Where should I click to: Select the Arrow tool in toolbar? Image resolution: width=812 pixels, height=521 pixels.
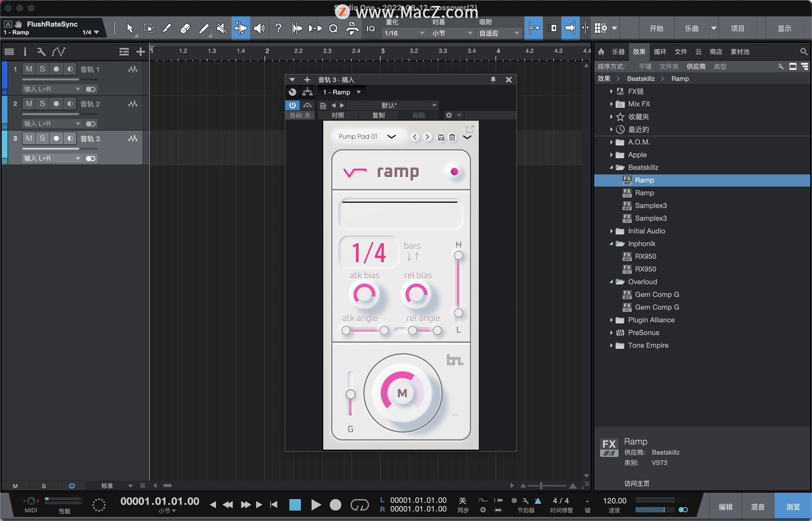coord(130,28)
